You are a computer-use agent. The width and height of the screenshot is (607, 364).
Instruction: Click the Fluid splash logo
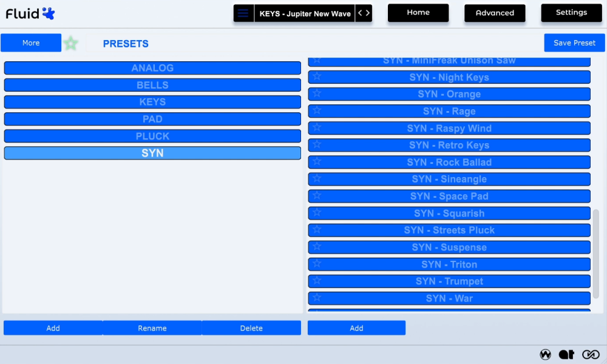(x=49, y=13)
